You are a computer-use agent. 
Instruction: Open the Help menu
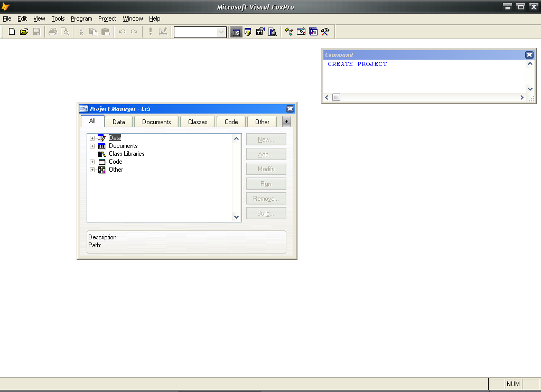(x=155, y=18)
